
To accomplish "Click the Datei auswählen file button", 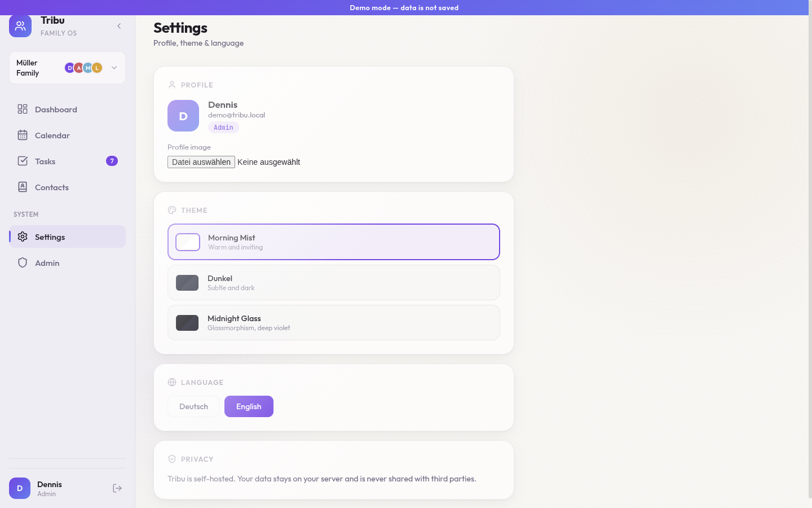I will pos(201,162).
